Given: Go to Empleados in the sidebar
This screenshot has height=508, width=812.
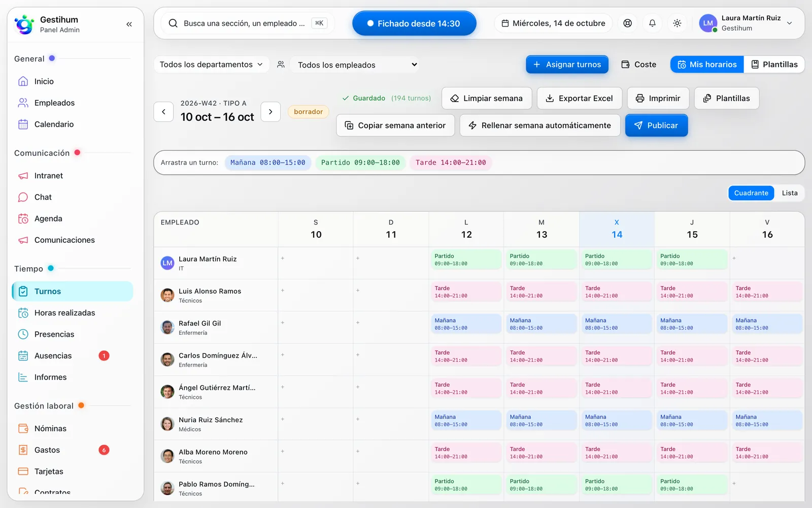Looking at the screenshot, I should [x=72, y=103].
